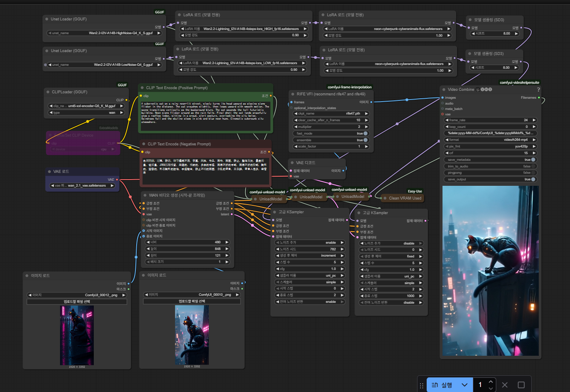The width and height of the screenshot is (570, 392).
Task: Open 샘플러 이름 dropdown on the enable KSampler
Action: 310,275
